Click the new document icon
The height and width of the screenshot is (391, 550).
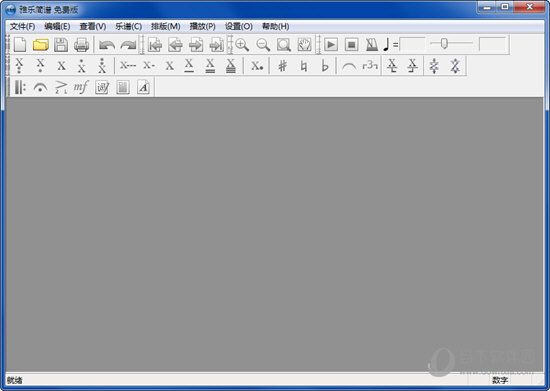[x=20, y=45]
